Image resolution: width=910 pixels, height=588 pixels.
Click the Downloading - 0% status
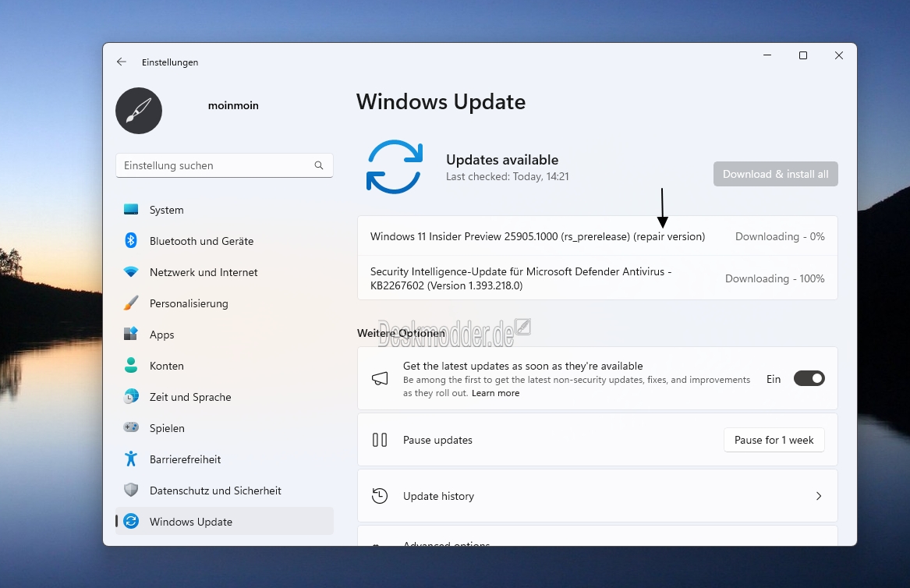point(780,236)
